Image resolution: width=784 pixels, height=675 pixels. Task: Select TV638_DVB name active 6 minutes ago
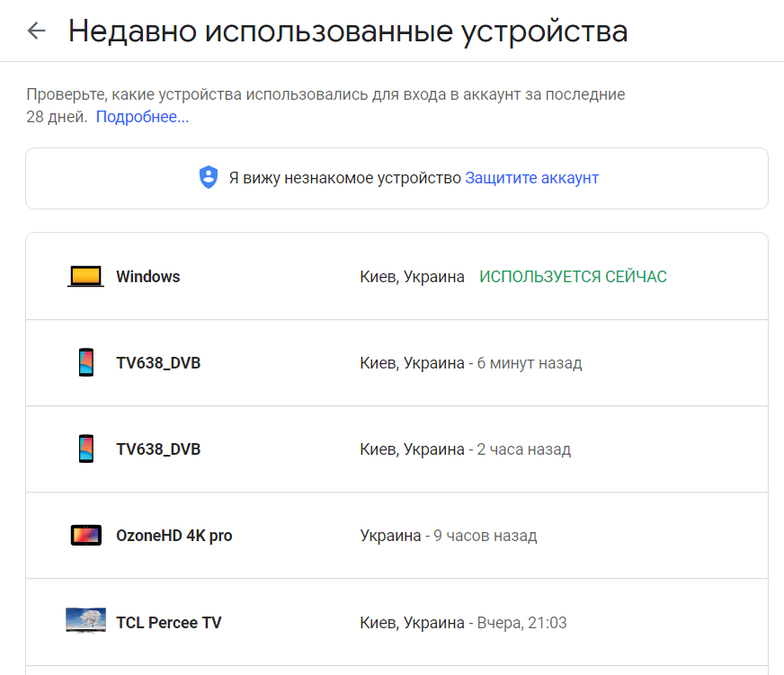pos(158,363)
